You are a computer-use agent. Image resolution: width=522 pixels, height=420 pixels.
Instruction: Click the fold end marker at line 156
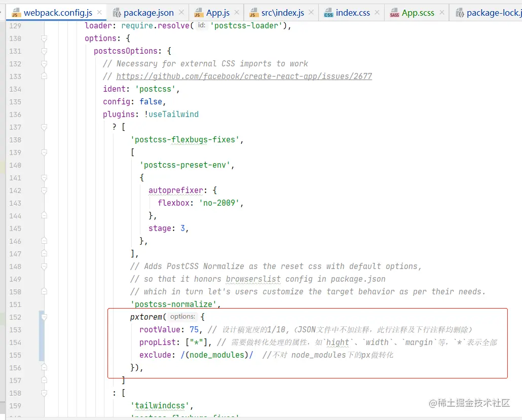[44, 367]
